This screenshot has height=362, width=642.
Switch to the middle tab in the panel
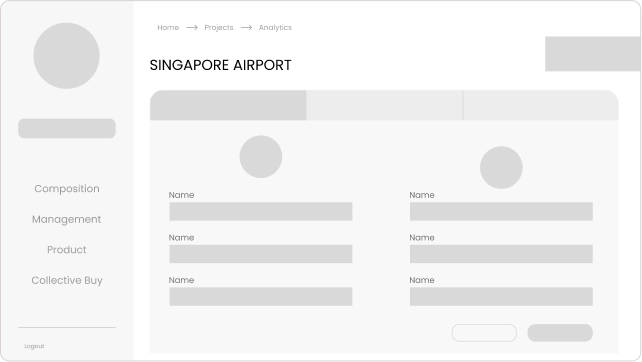click(x=384, y=105)
